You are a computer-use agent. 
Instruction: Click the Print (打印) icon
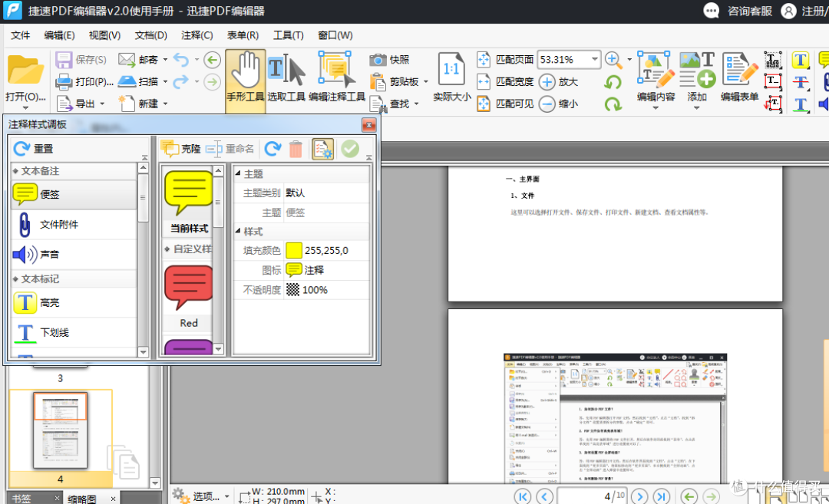64,82
